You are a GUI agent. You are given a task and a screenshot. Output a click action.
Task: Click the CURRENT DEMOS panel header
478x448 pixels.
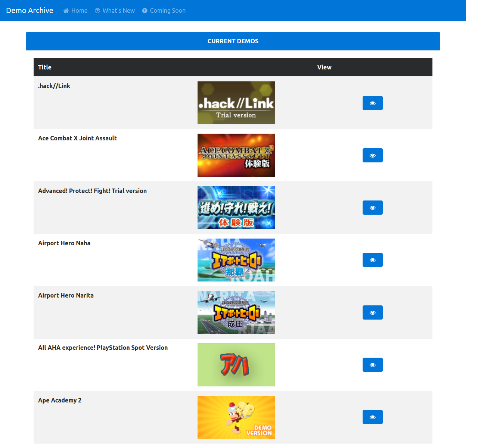[233, 41]
